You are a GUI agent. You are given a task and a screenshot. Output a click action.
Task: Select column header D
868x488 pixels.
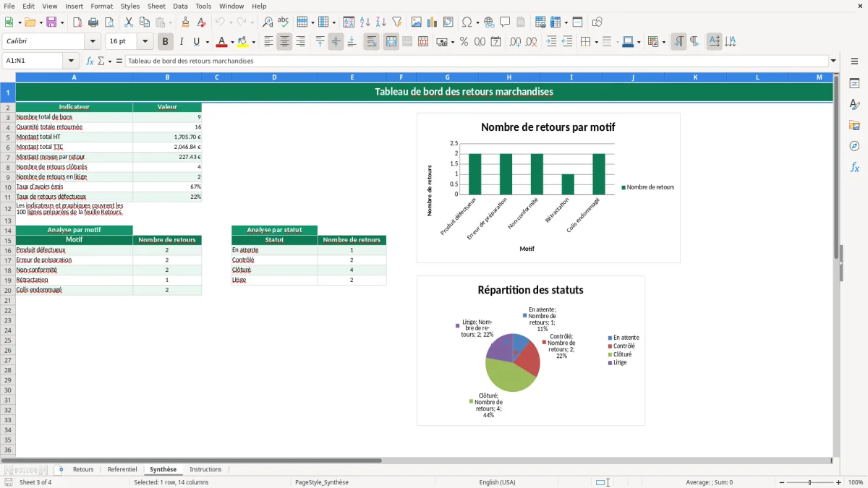(x=274, y=77)
